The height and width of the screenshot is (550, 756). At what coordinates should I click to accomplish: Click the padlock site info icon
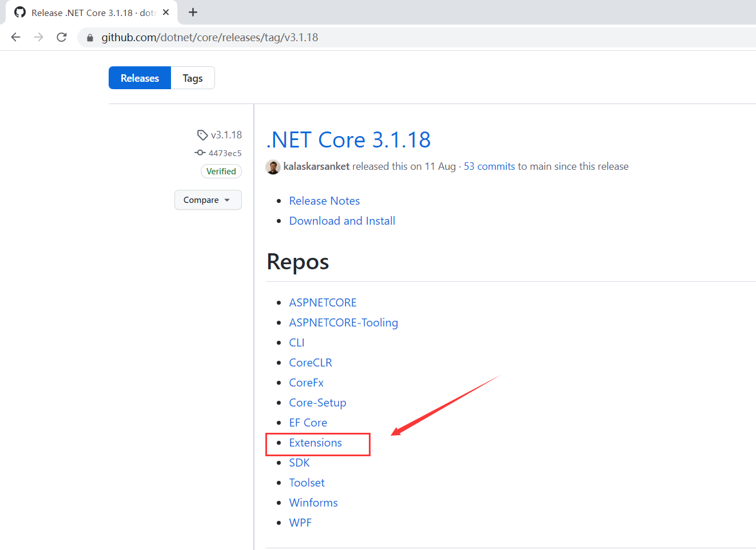click(x=90, y=38)
